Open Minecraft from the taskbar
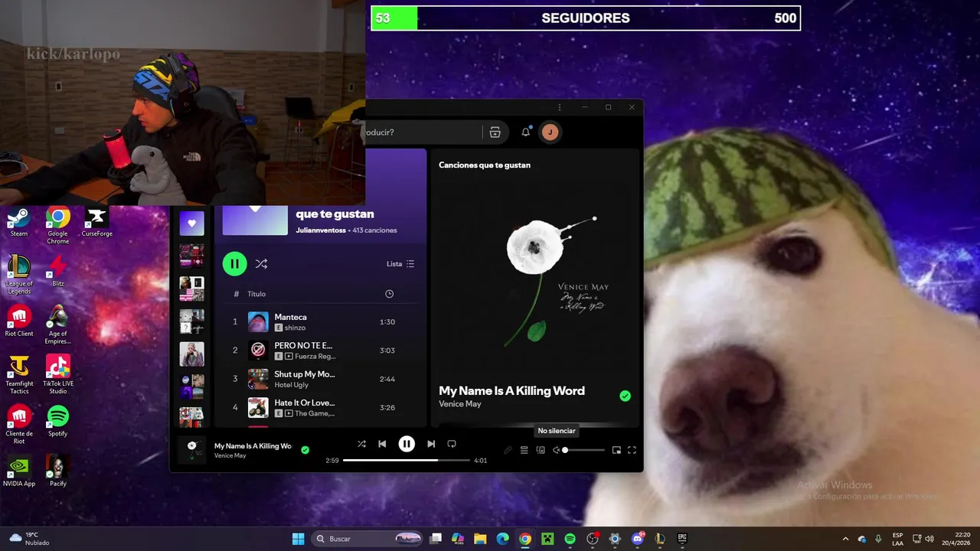This screenshot has width=980, height=551. [x=547, y=539]
